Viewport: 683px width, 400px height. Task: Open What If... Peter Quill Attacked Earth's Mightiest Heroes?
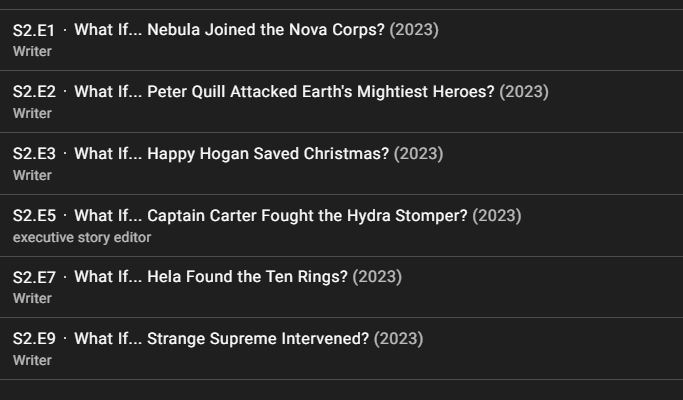(284, 92)
